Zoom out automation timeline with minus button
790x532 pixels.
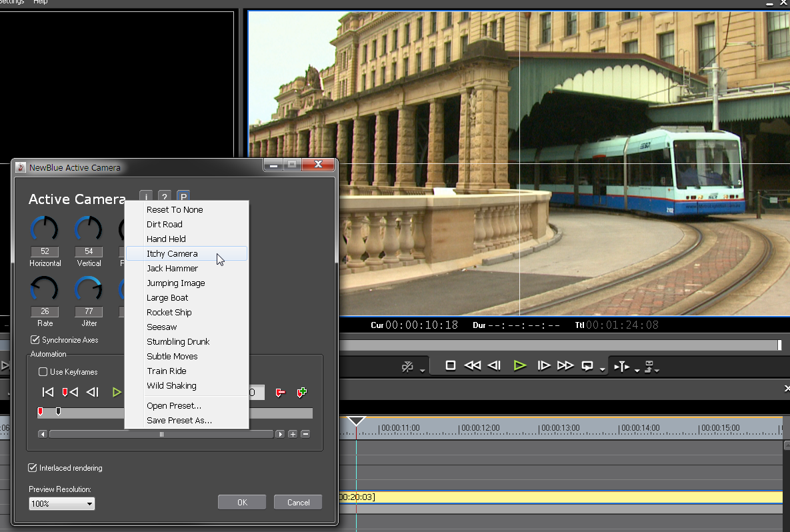(305, 434)
